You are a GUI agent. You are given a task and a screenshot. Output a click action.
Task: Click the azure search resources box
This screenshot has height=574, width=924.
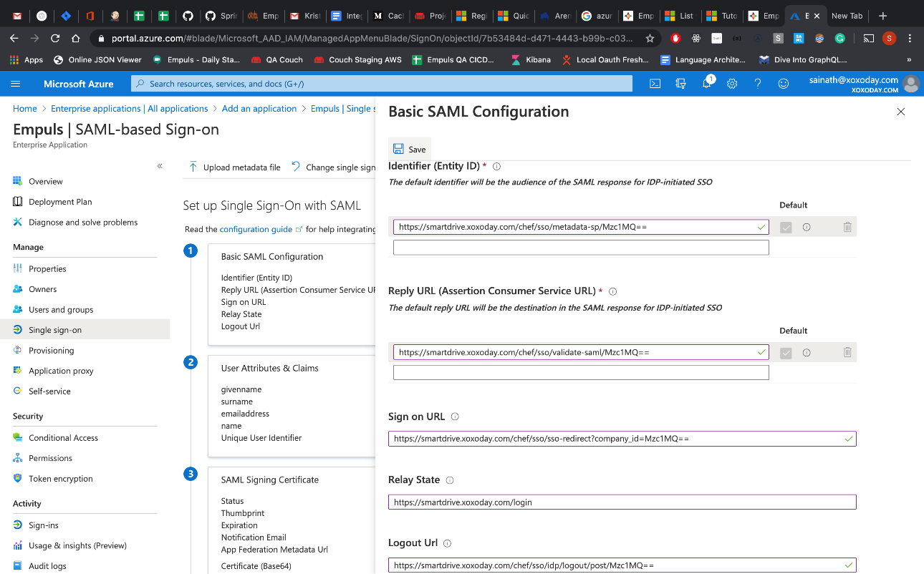tap(382, 84)
